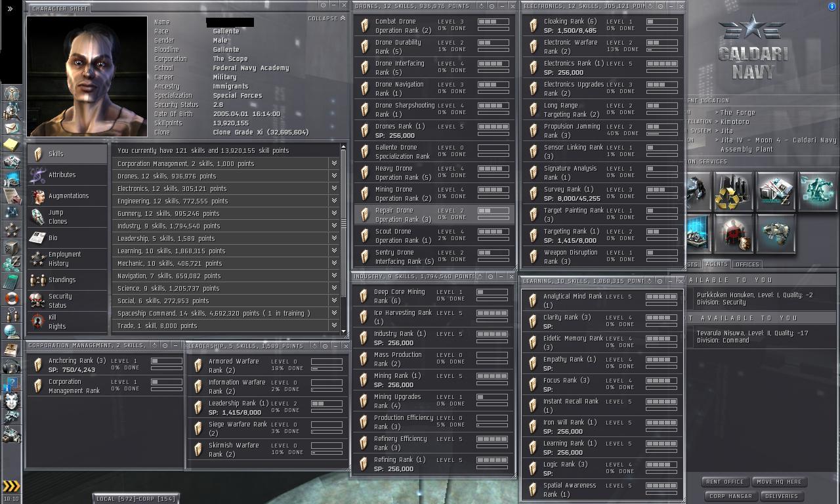Click the 'Social, 6 skills' group row

[x=226, y=301]
